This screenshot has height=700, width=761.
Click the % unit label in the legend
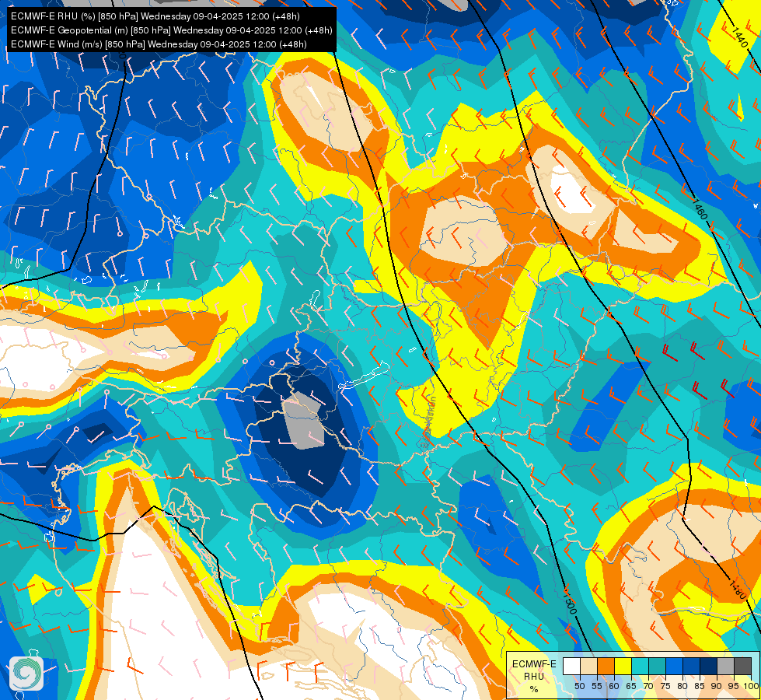coord(534,689)
